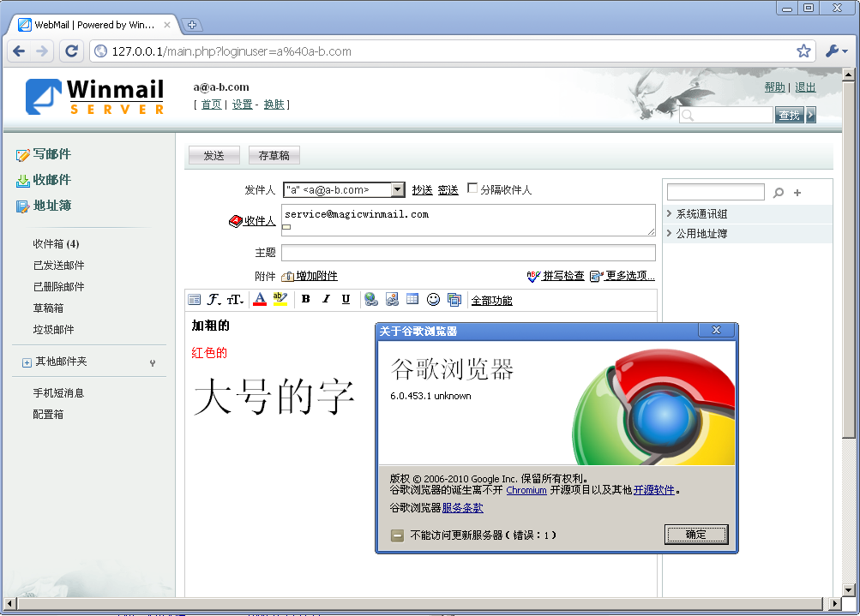
Task: Expand the 其他邮件夹 folder tree
Action: (27, 362)
